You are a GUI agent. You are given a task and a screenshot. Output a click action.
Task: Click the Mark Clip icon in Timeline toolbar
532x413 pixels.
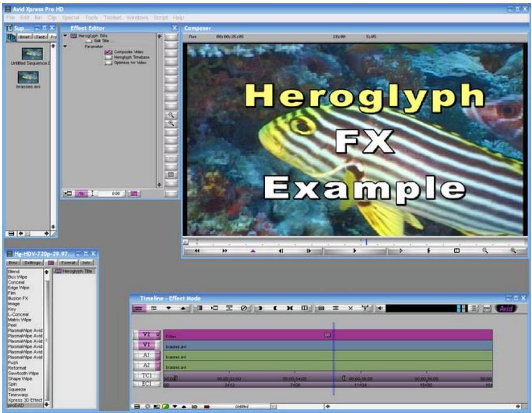[x=290, y=308]
